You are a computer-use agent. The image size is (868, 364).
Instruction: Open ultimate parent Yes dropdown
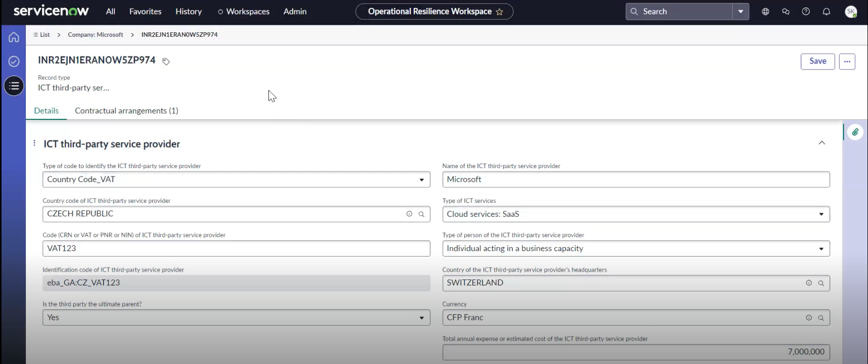[x=236, y=318]
